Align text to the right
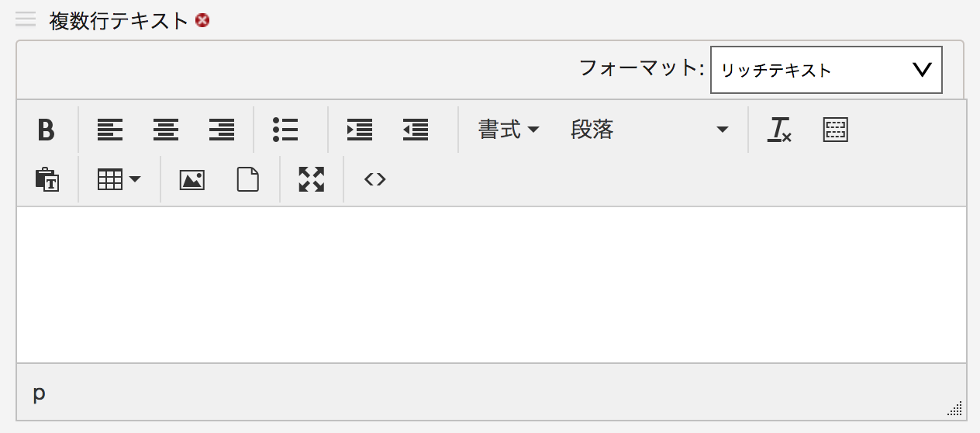 coord(222,130)
